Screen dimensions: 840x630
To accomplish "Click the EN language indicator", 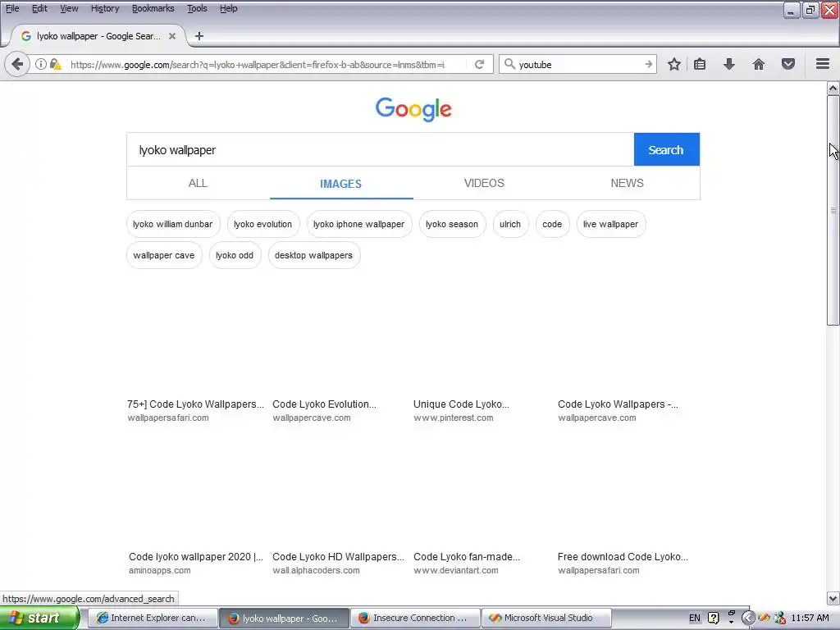I will coord(694,618).
